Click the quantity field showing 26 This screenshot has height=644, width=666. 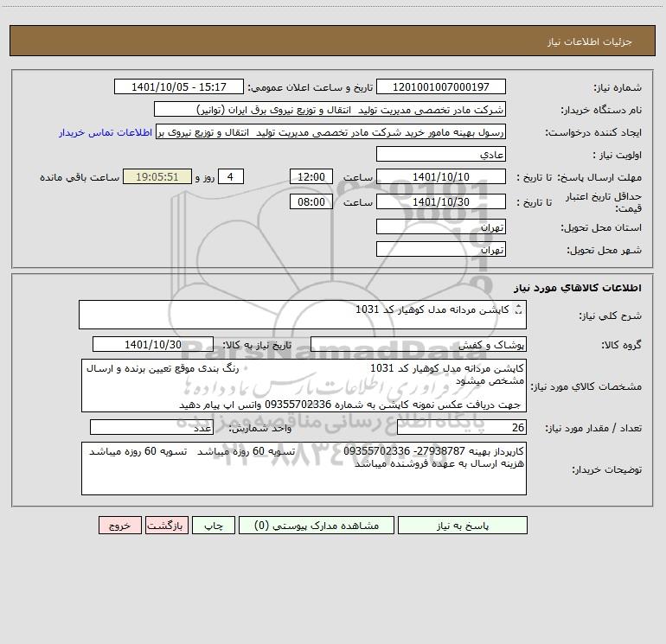pos(462,428)
